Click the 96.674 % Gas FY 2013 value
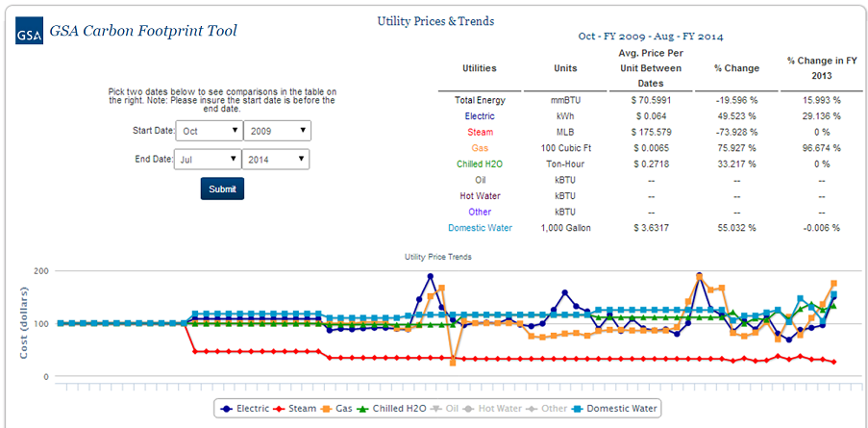Screen dimensions: 868x428 click(x=822, y=148)
